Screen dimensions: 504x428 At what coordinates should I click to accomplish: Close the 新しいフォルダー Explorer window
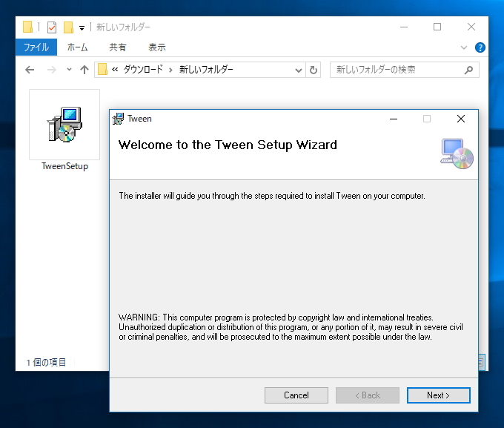[x=471, y=27]
